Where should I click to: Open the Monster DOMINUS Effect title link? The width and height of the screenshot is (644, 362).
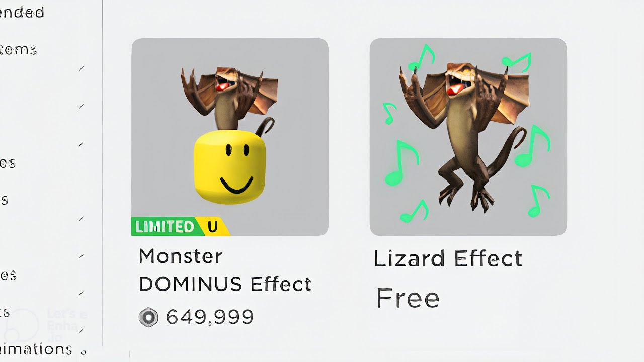click(x=225, y=270)
